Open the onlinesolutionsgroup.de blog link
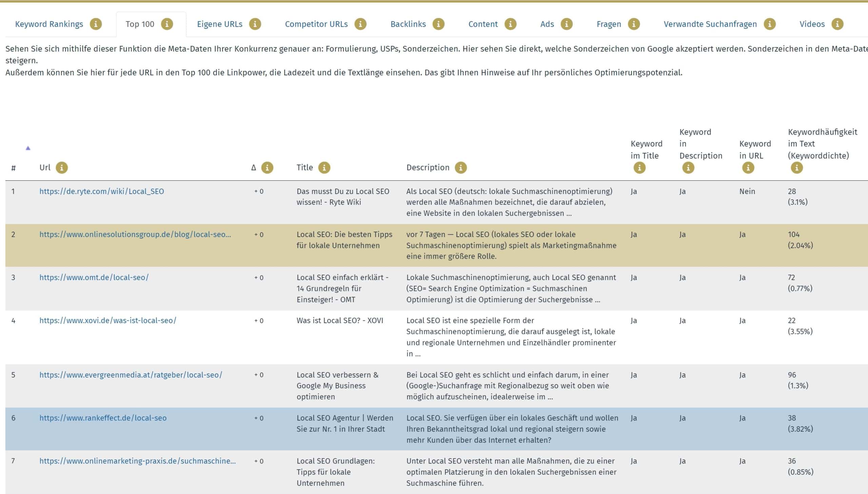This screenshot has height=494, width=868. pyautogui.click(x=135, y=234)
